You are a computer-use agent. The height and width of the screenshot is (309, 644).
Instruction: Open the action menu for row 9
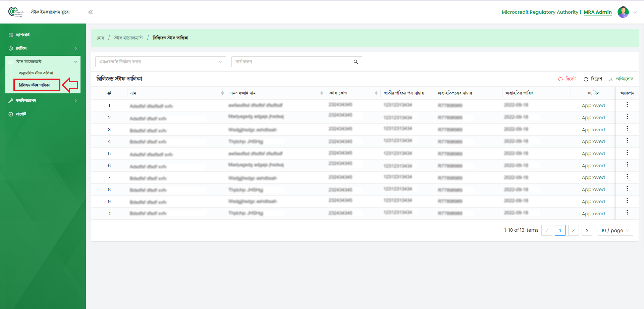point(627,201)
